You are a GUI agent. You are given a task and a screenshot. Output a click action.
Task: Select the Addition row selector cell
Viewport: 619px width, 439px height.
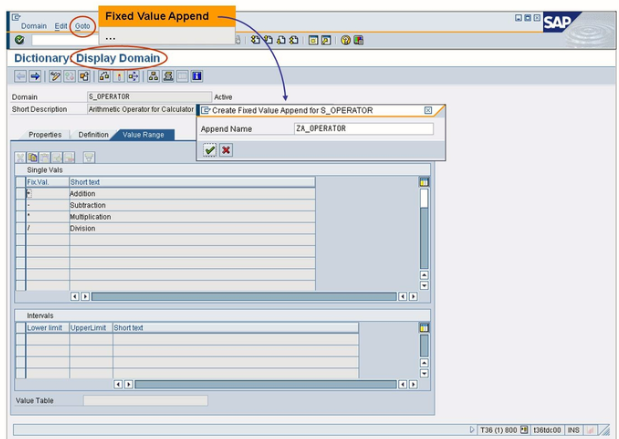[x=20, y=194]
